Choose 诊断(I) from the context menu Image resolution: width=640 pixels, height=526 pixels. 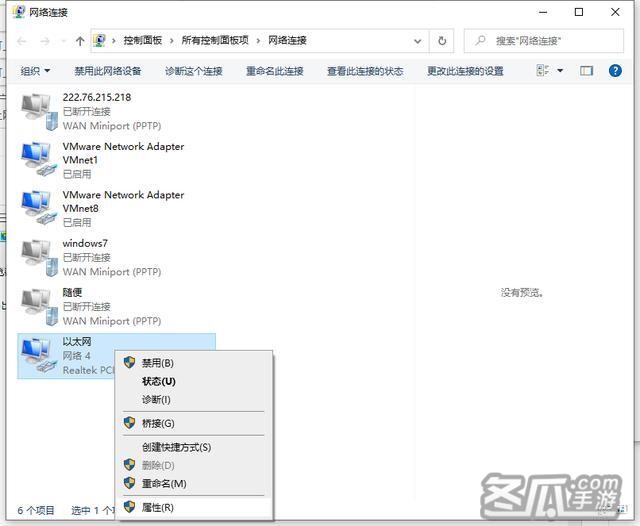(x=193, y=399)
